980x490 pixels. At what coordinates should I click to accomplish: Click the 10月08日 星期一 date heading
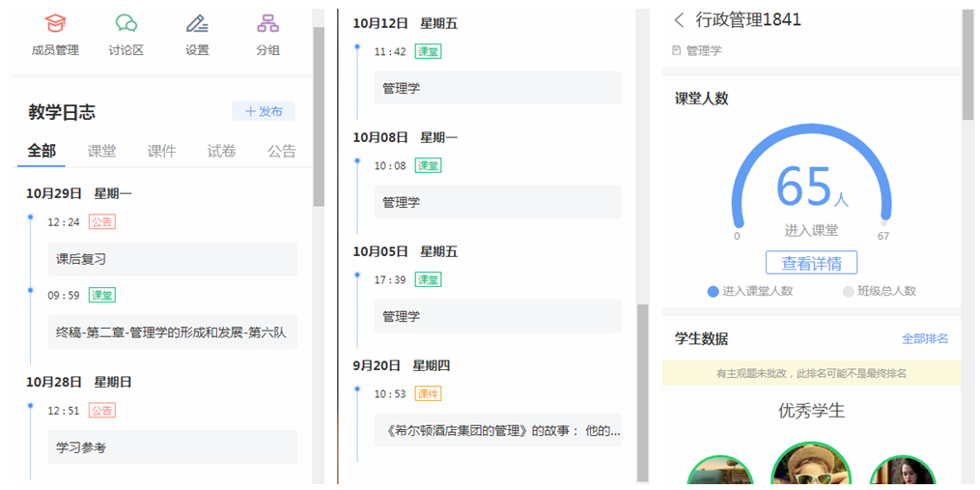[x=405, y=137]
